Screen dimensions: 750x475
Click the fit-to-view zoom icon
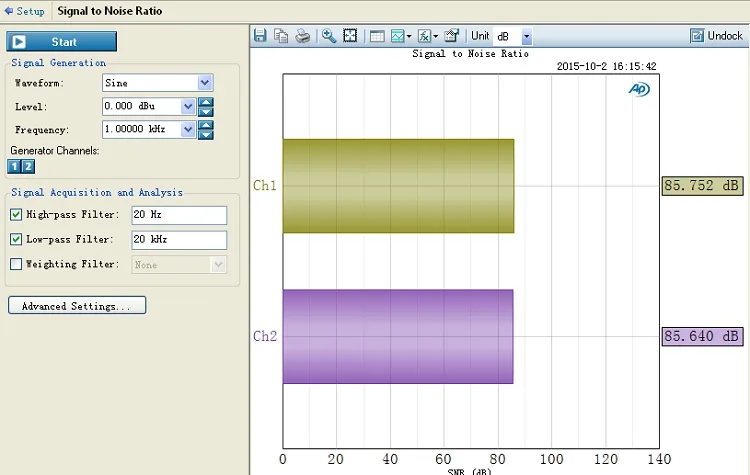(350, 35)
